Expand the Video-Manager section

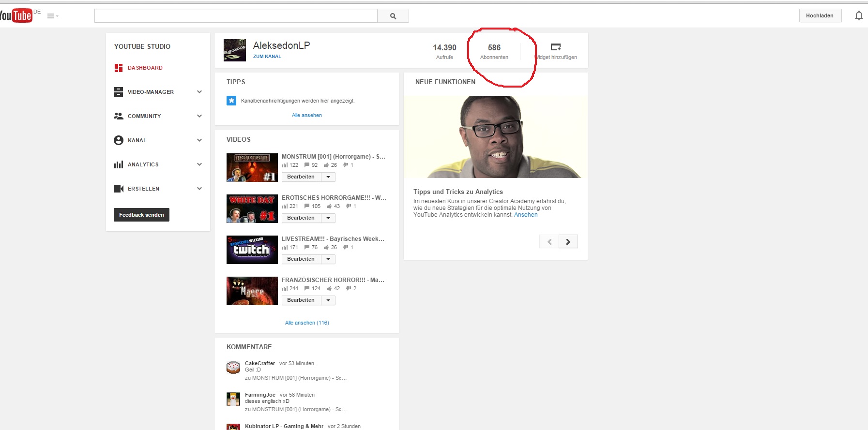[x=199, y=92]
